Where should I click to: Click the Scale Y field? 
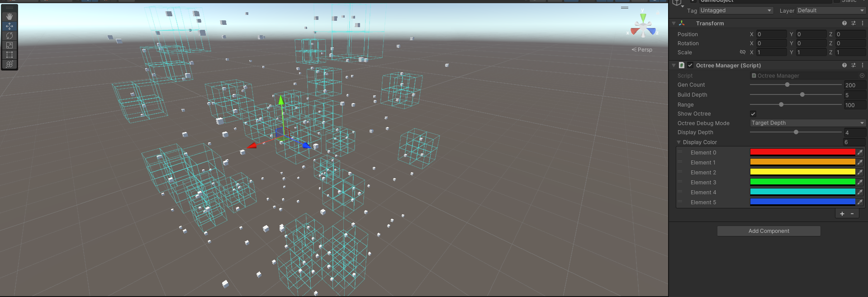click(811, 52)
